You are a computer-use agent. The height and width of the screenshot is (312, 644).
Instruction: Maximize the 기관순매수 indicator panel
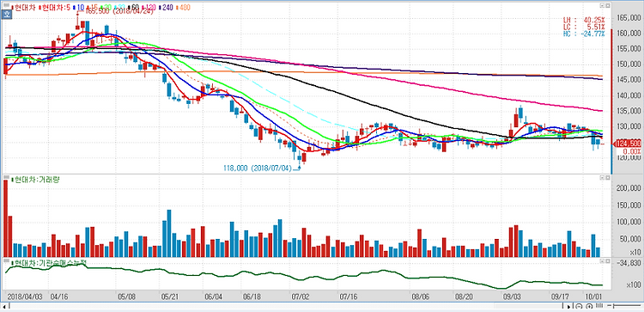click(x=608, y=261)
